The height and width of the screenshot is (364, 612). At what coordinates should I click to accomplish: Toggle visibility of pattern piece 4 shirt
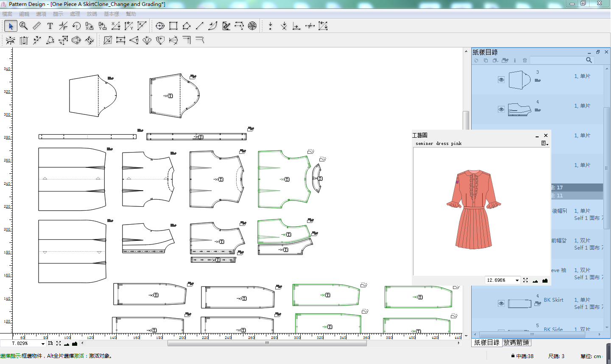click(x=501, y=109)
